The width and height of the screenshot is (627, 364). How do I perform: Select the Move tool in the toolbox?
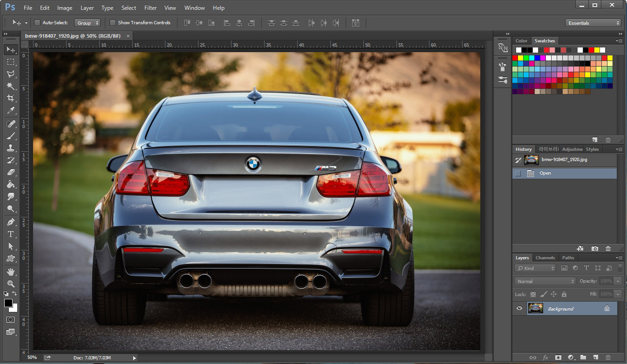click(11, 49)
